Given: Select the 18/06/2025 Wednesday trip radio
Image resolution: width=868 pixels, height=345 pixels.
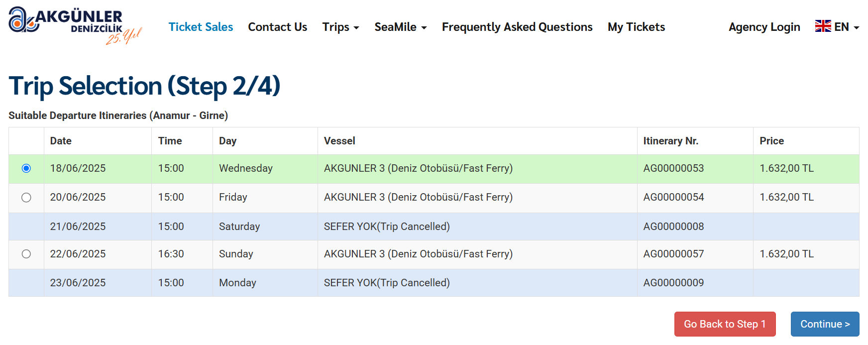Looking at the screenshot, I should click(x=26, y=169).
